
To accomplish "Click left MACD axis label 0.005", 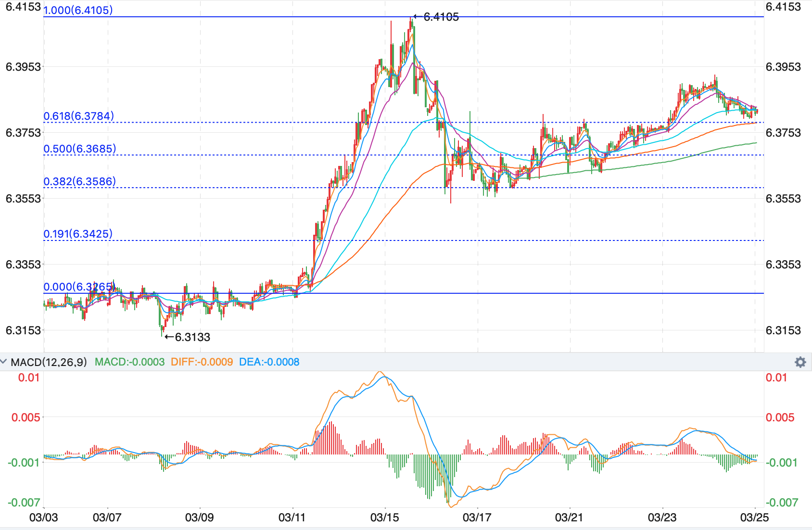I will 26,417.
